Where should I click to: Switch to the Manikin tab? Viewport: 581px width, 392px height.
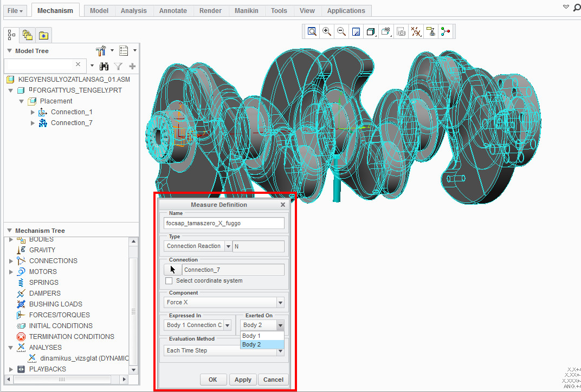click(247, 11)
